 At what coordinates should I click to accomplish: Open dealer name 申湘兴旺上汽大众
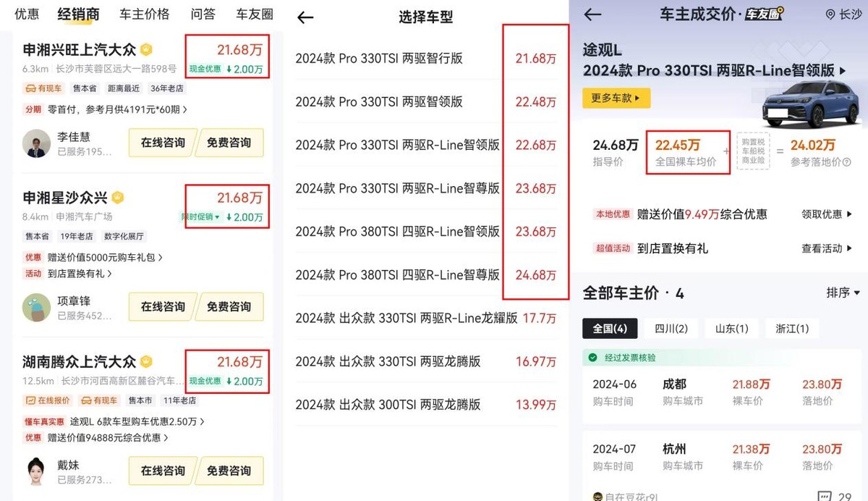80,50
